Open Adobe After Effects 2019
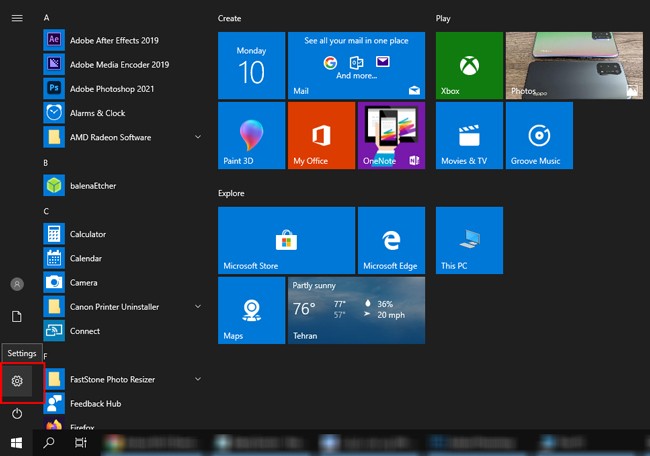 pos(124,40)
